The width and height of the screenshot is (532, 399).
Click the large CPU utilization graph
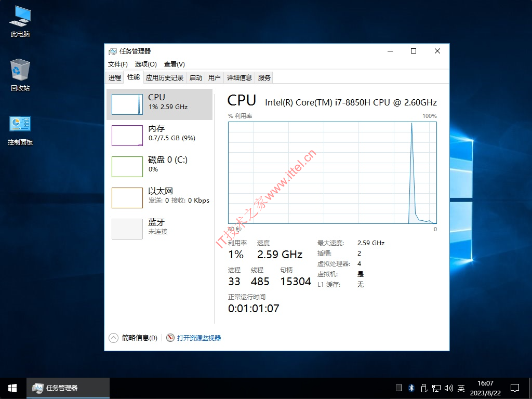coord(332,172)
